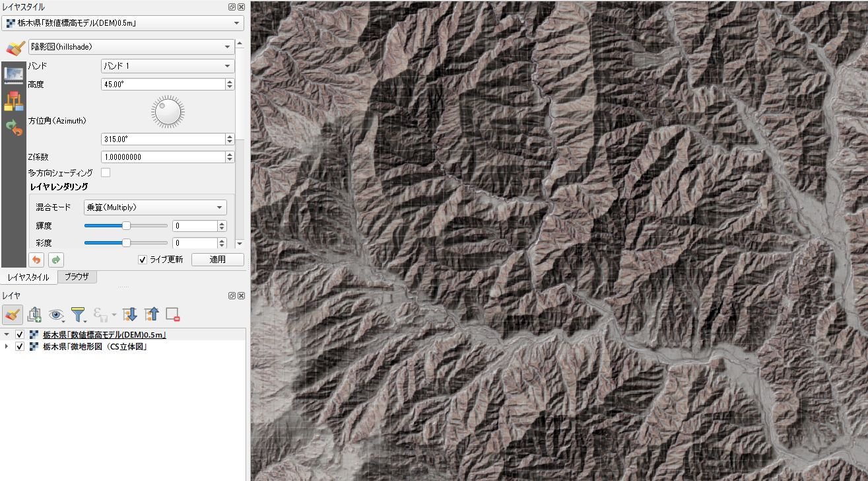
Task: Enable 多方向シェーディング checkbox
Action: (x=105, y=172)
